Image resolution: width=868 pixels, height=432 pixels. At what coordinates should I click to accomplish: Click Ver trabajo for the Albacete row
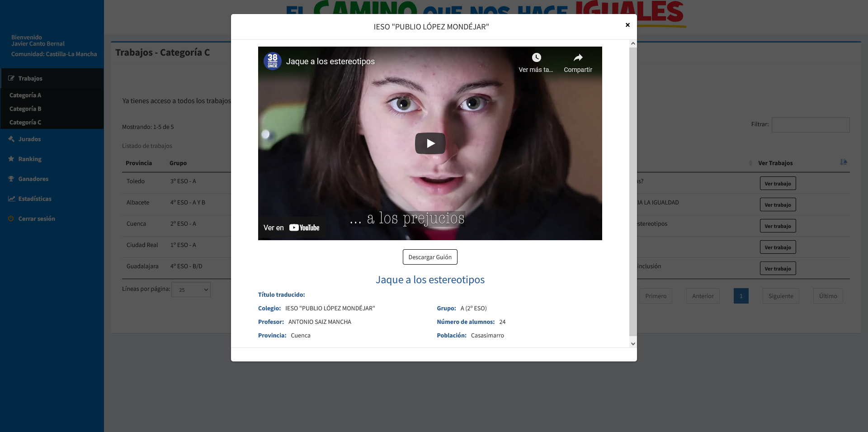point(778,204)
